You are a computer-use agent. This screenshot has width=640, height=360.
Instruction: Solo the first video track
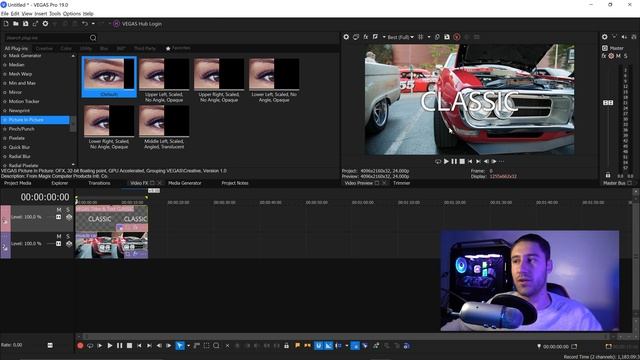coord(68,210)
